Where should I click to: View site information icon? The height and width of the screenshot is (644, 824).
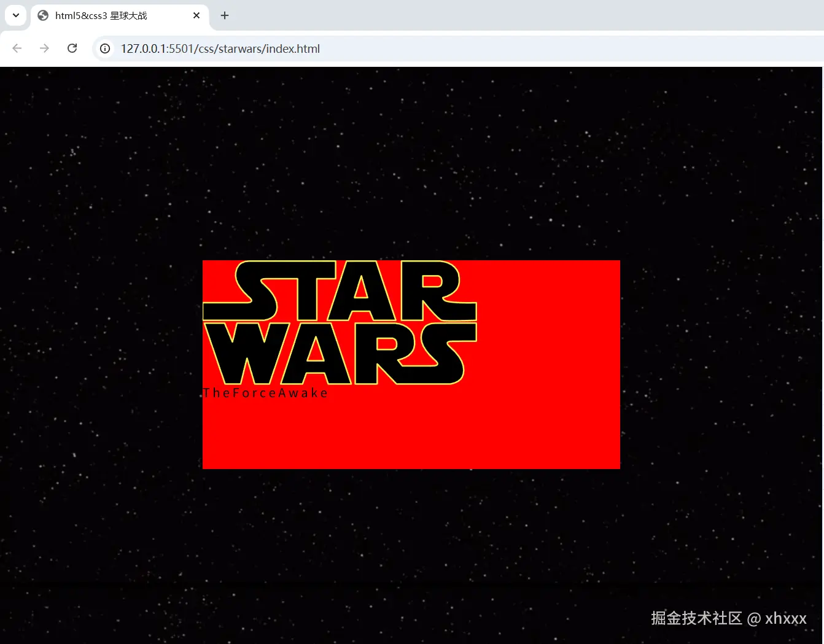106,48
